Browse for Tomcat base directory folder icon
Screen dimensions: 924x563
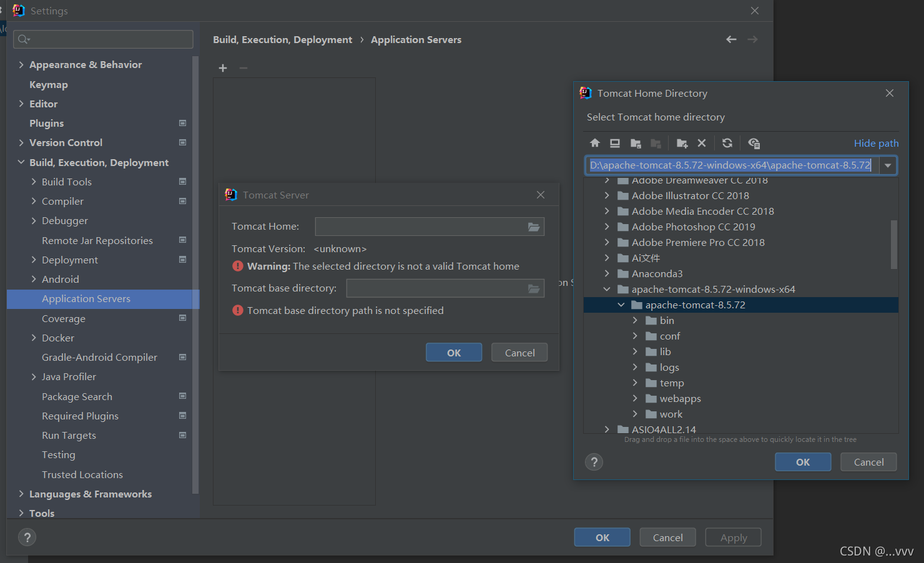click(x=534, y=288)
